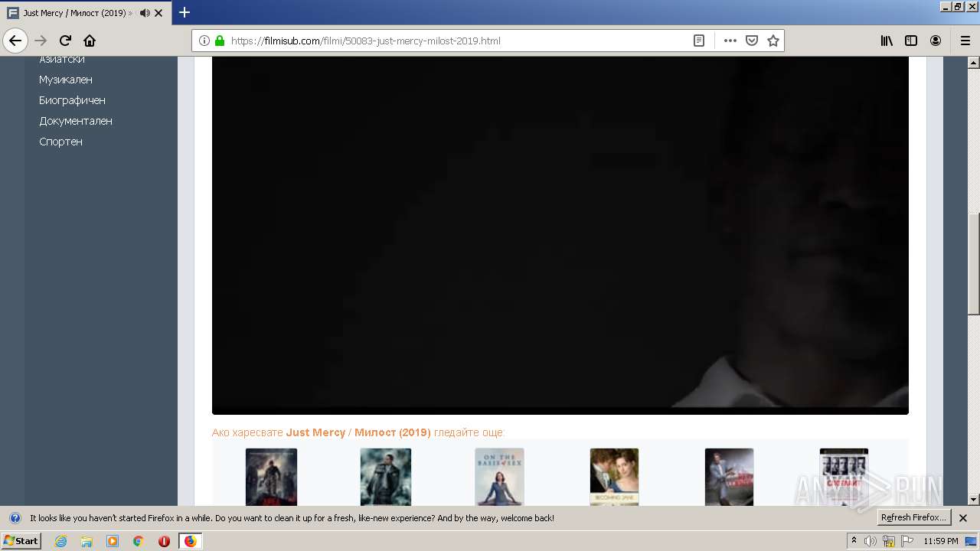The height and width of the screenshot is (551, 980).
Task: Select the Just Mercy browser tab
Action: coord(86,13)
